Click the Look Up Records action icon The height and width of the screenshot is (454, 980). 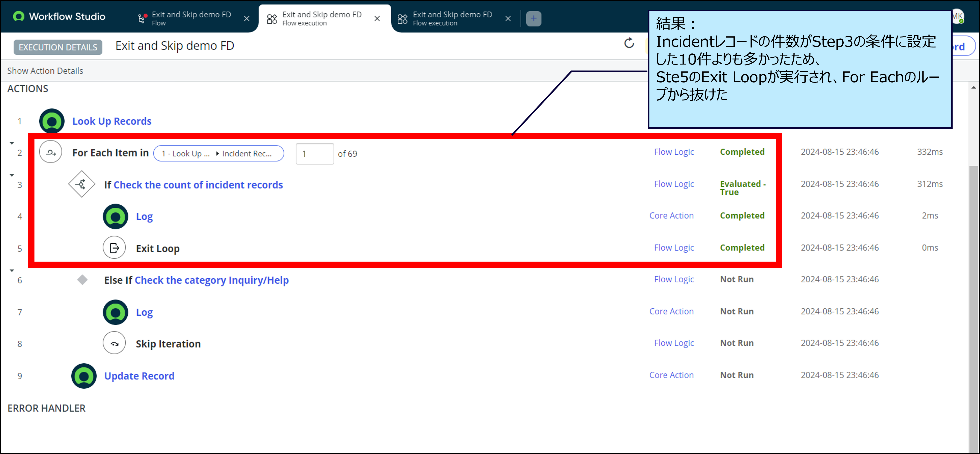[52, 121]
